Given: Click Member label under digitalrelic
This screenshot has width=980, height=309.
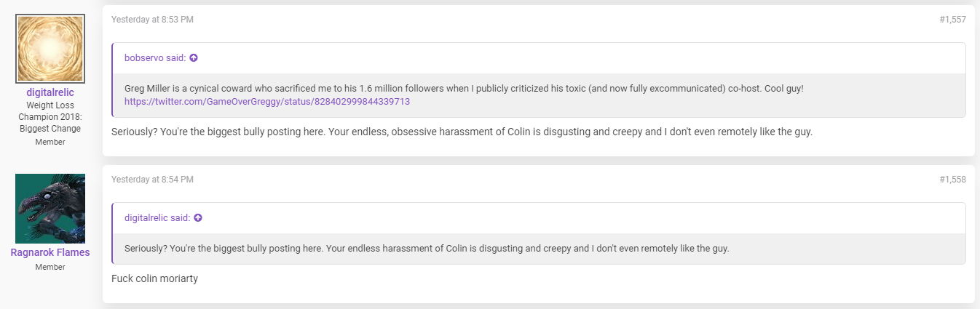Looking at the screenshot, I should tap(50, 142).
